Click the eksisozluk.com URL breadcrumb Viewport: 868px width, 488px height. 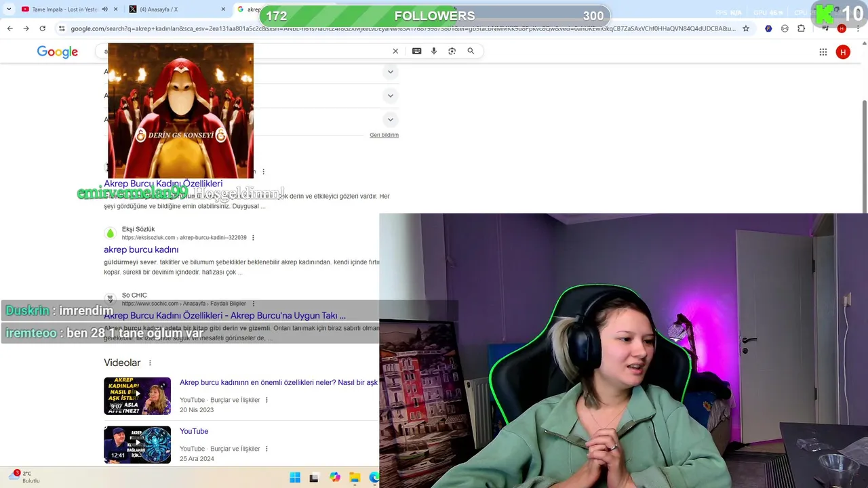click(184, 238)
